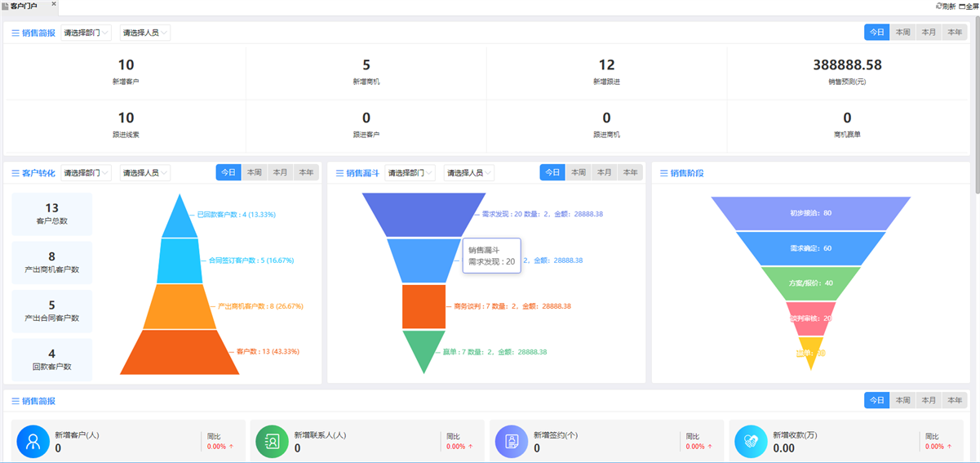
Task: Click the 新增客户(人) blue person icon
Action: [33, 442]
